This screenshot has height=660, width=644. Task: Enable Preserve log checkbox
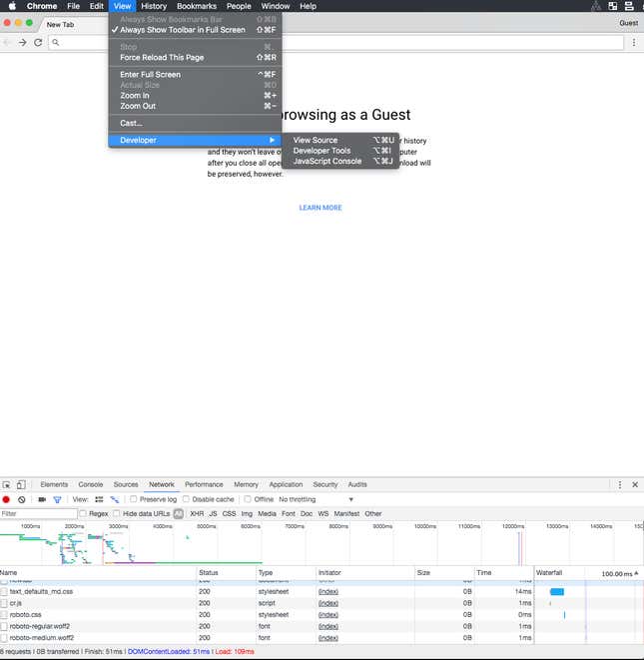[134, 499]
